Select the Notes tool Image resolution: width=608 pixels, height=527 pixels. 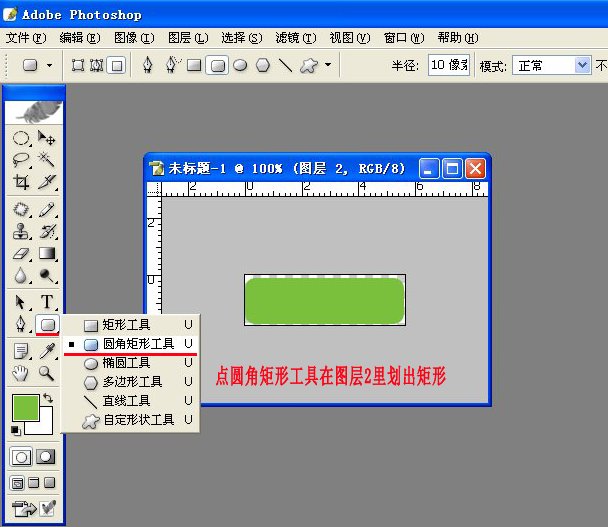tap(21, 351)
